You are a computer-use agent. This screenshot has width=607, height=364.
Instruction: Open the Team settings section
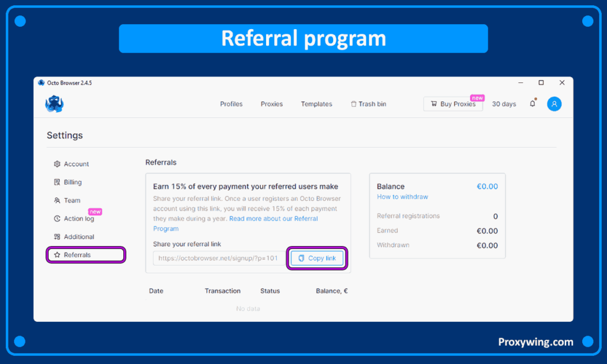(72, 200)
